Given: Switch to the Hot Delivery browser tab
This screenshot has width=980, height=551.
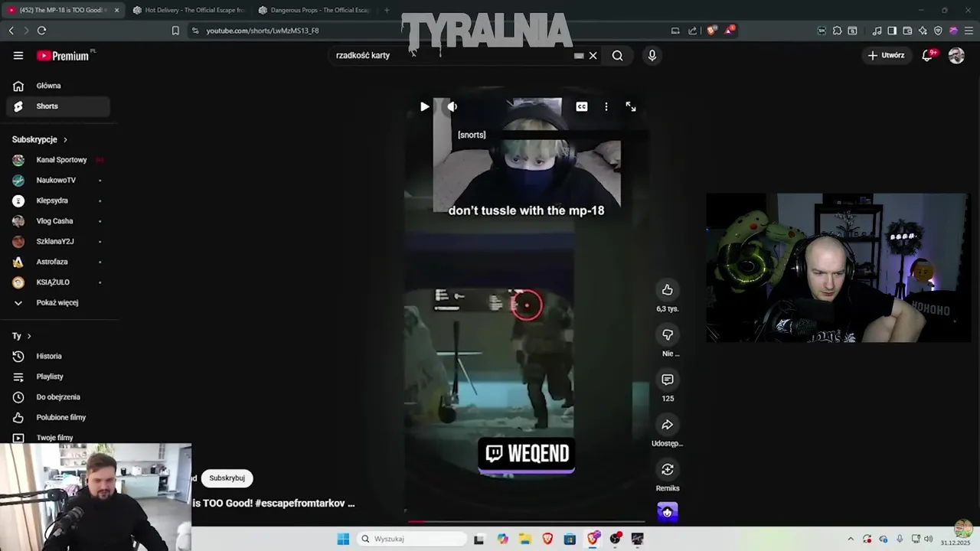Looking at the screenshot, I should point(188,10).
